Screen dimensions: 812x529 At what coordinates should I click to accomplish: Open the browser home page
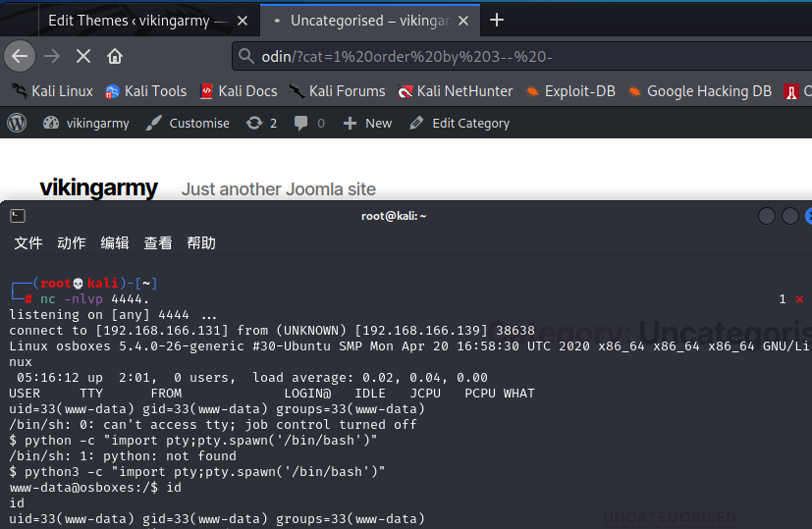[x=115, y=56]
